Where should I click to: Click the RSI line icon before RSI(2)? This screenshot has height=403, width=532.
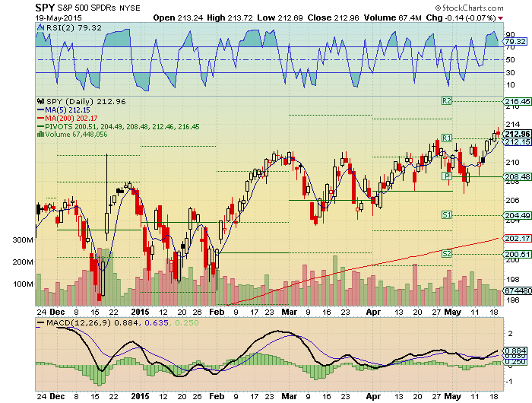coord(40,28)
